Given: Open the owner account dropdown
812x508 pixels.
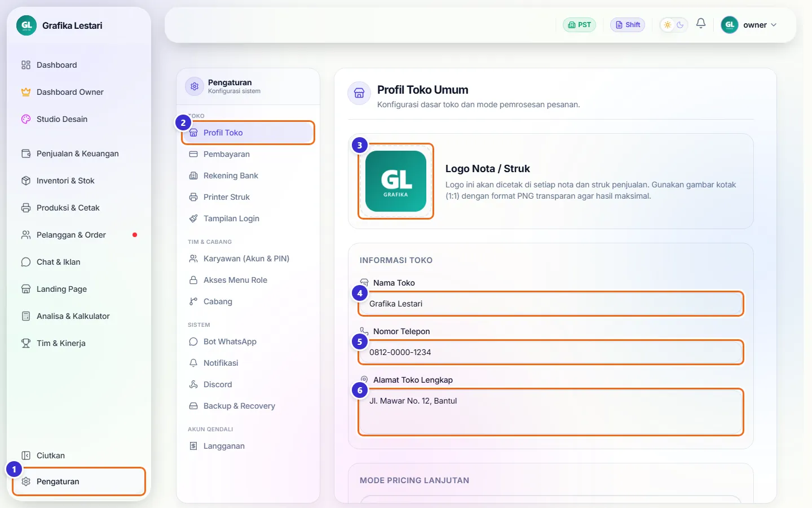Looking at the screenshot, I should point(750,25).
